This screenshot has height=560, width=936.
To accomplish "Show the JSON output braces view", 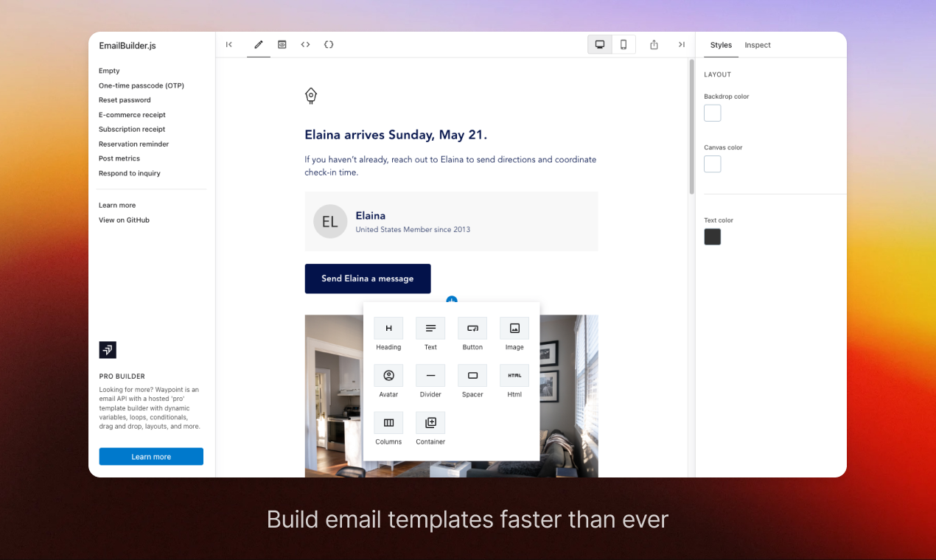I will pyautogui.click(x=329, y=45).
